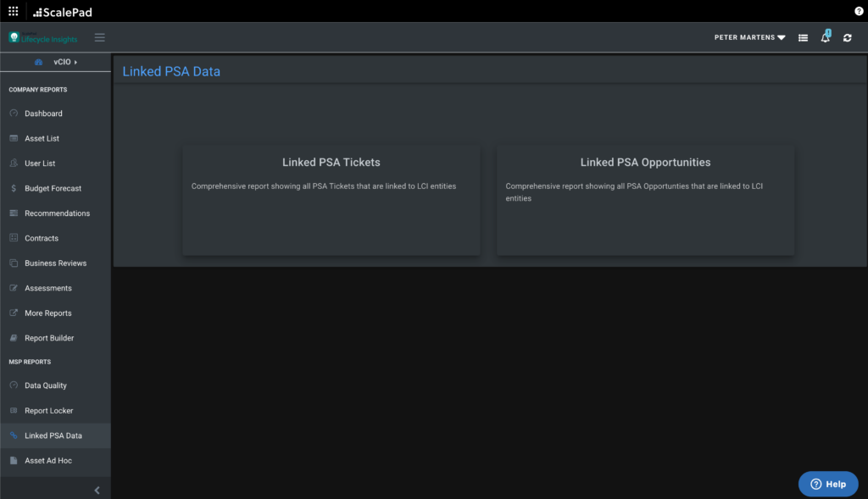This screenshot has width=868, height=499.
Task: Click the Budget Forecast dollar icon
Action: pyautogui.click(x=14, y=188)
